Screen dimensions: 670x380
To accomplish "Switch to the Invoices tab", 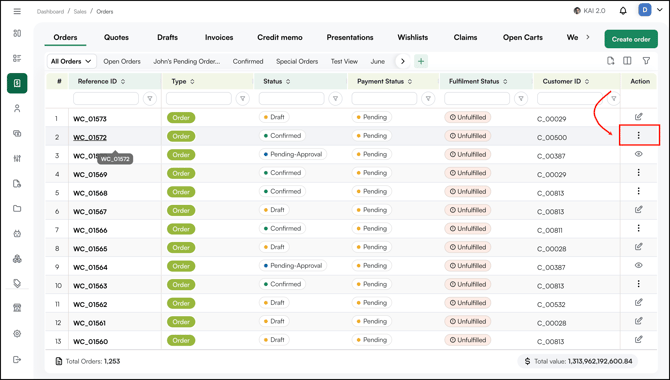I will 219,37.
